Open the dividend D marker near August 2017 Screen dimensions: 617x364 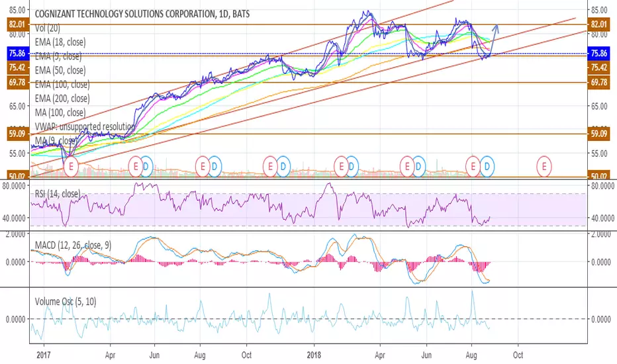click(214, 167)
